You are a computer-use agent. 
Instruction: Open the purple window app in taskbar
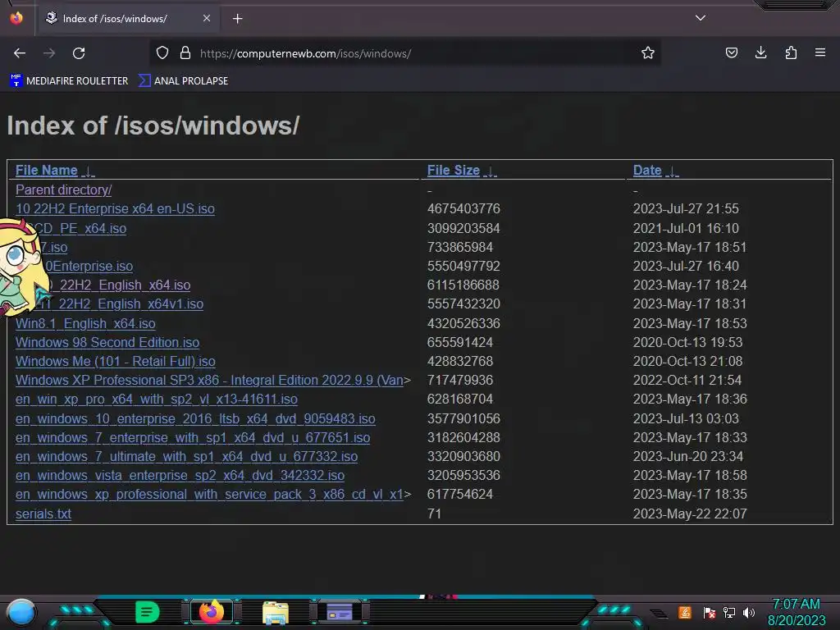pos(339,612)
